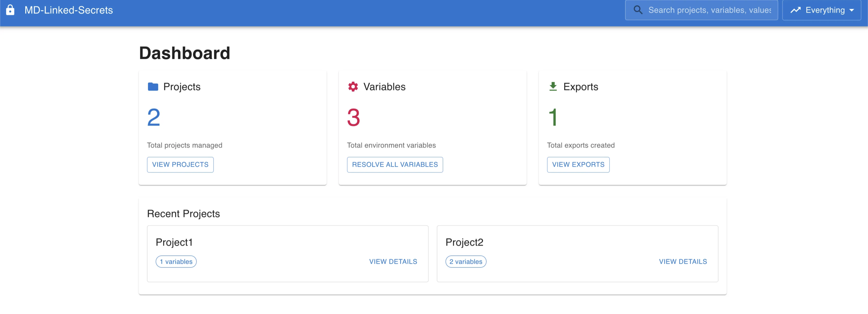Select the Project2 card title

click(464, 243)
